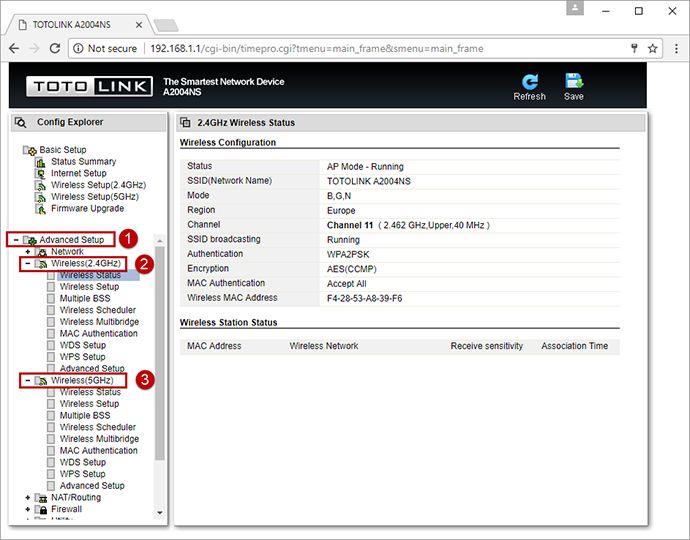Open MAC Authentication under Wireless(5GHz)
Image resolution: width=690 pixels, height=540 pixels.
(99, 451)
